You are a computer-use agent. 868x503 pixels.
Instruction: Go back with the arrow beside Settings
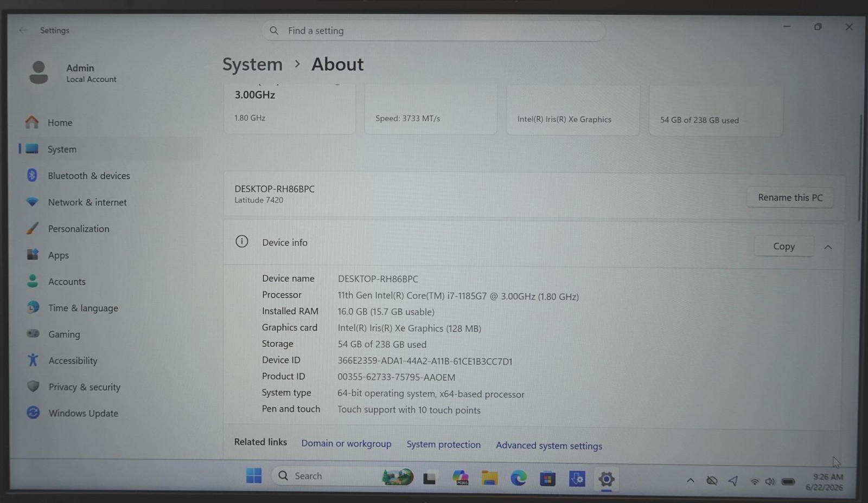tap(23, 30)
